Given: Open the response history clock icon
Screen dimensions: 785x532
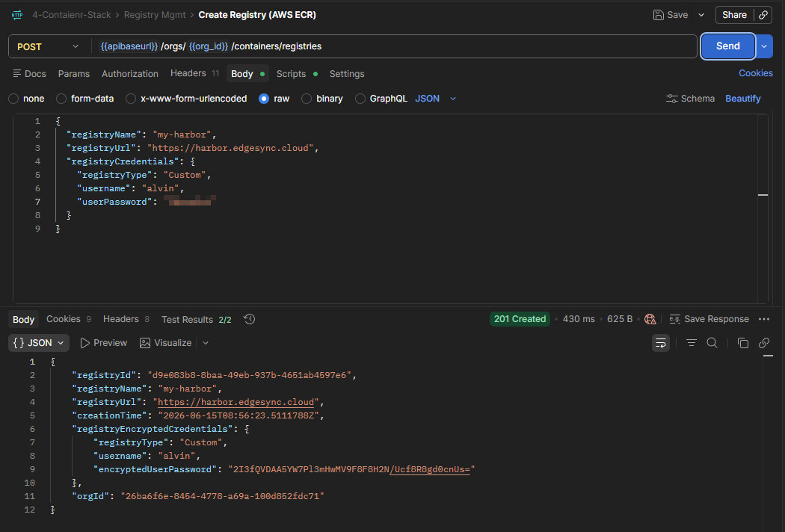Looking at the screenshot, I should tap(249, 319).
